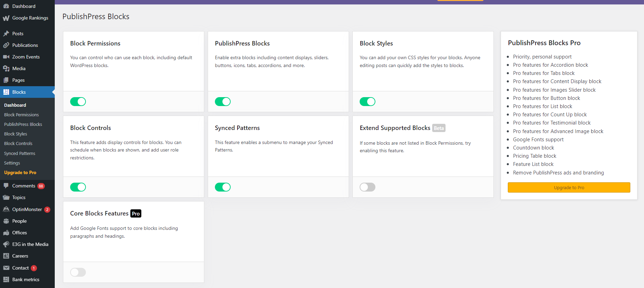Click the Bank metrics icon
Screen dimensions: 644x288
pyautogui.click(x=6, y=279)
